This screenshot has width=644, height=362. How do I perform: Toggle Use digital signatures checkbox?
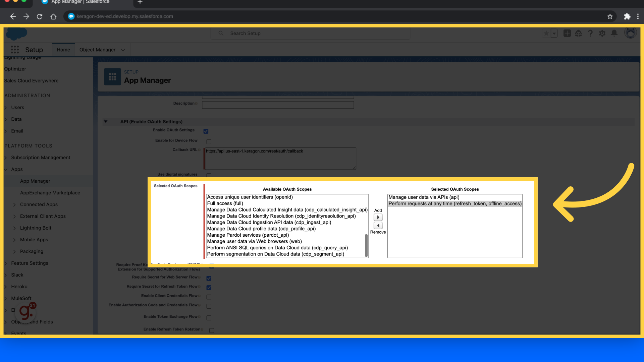[209, 175]
